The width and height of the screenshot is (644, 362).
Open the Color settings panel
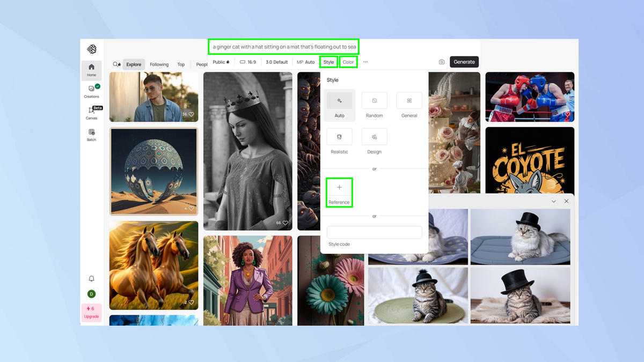pos(348,62)
